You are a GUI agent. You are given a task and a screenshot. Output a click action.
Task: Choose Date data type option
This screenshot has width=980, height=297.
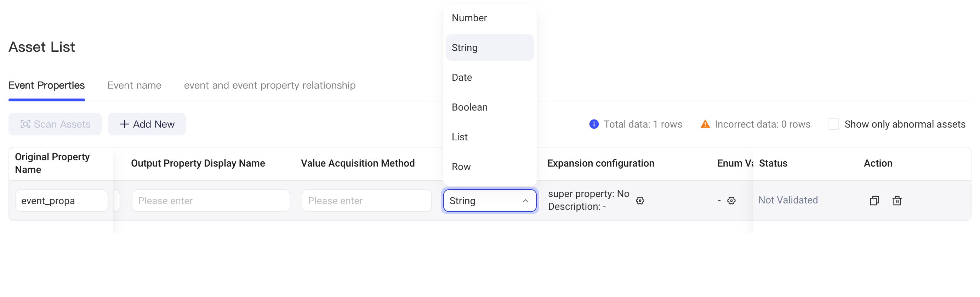tap(490, 77)
